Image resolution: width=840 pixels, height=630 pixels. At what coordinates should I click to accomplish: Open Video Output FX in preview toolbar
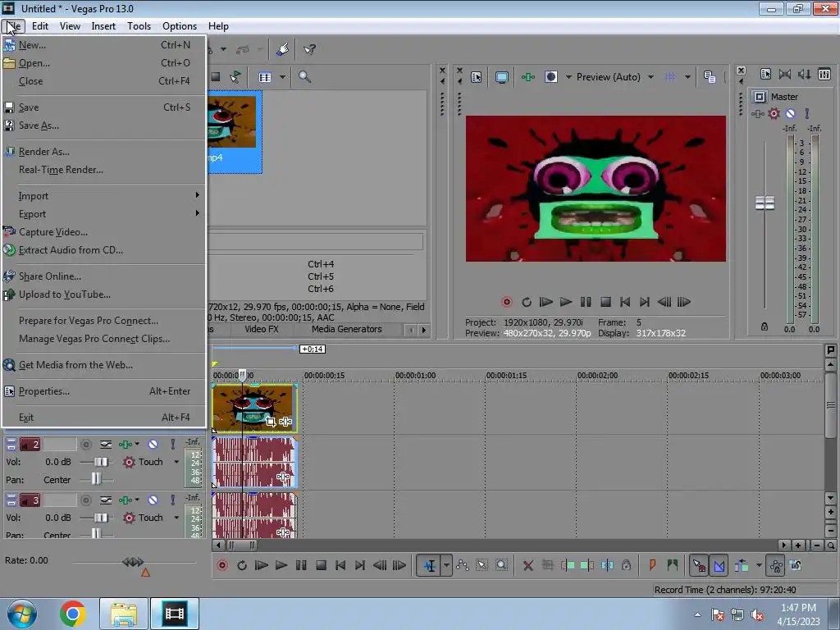point(528,77)
